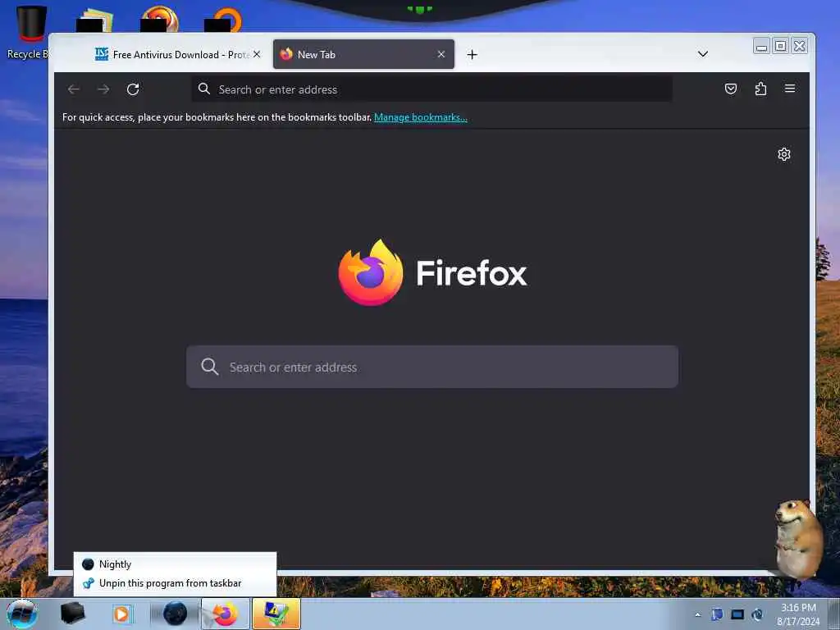Open the Nightly globe taskbar icon

[x=176, y=614]
